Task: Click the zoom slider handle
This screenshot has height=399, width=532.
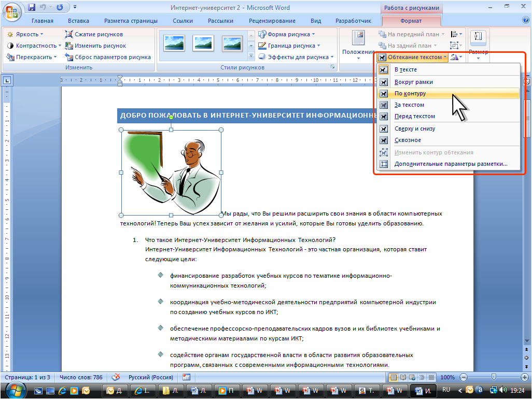Action: (x=493, y=377)
